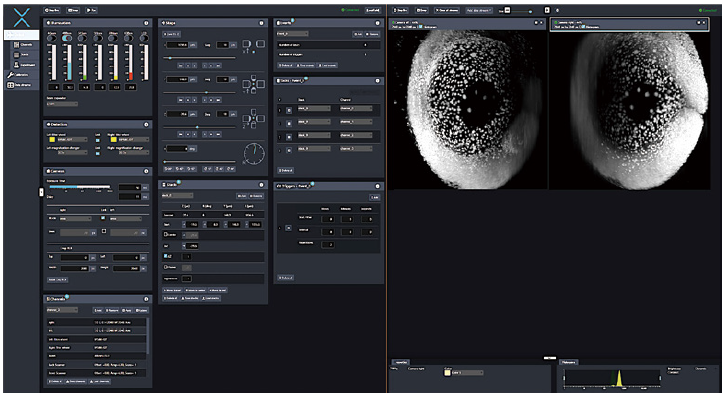726x397 pixels.
Task: Enable the laser toggle above the red bar
Action: 129,38
